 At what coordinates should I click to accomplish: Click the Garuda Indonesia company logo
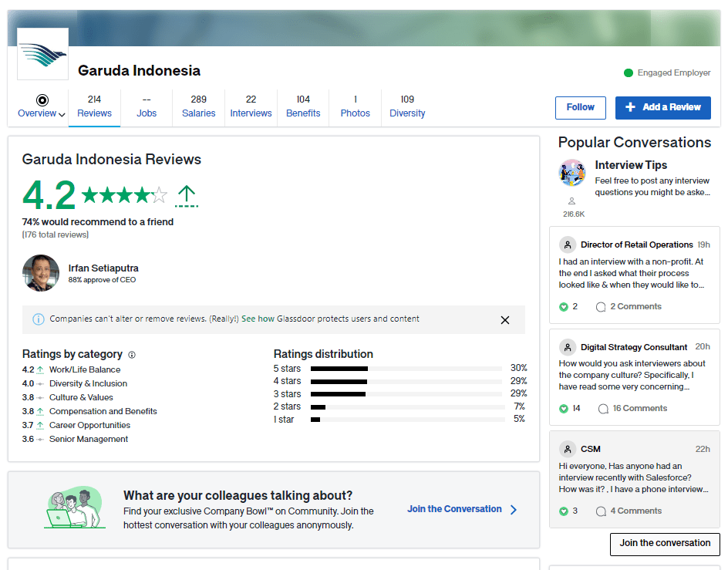[42, 53]
